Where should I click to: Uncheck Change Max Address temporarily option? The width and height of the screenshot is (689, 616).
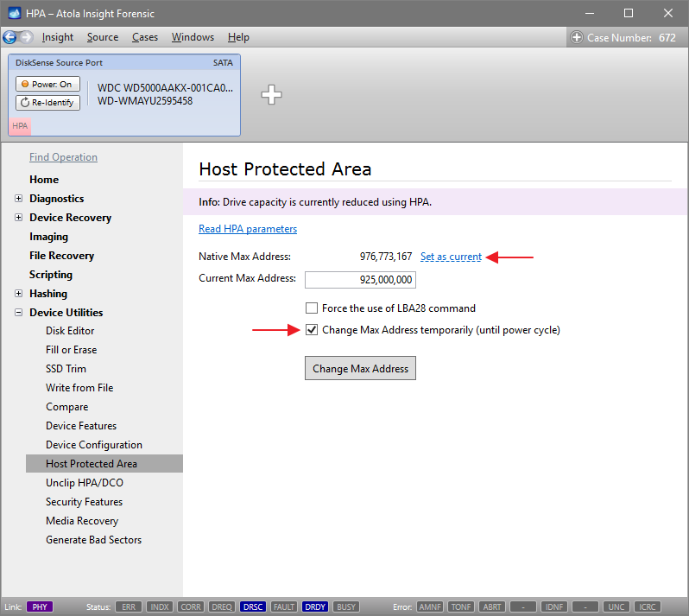[312, 330]
